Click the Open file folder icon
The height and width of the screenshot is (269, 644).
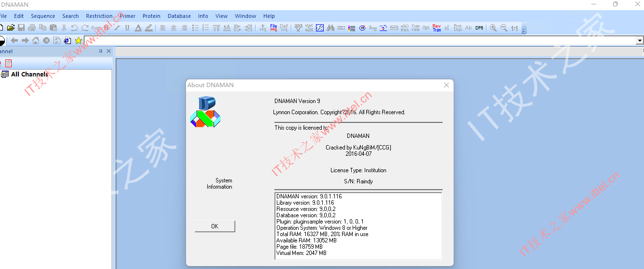tap(11, 28)
